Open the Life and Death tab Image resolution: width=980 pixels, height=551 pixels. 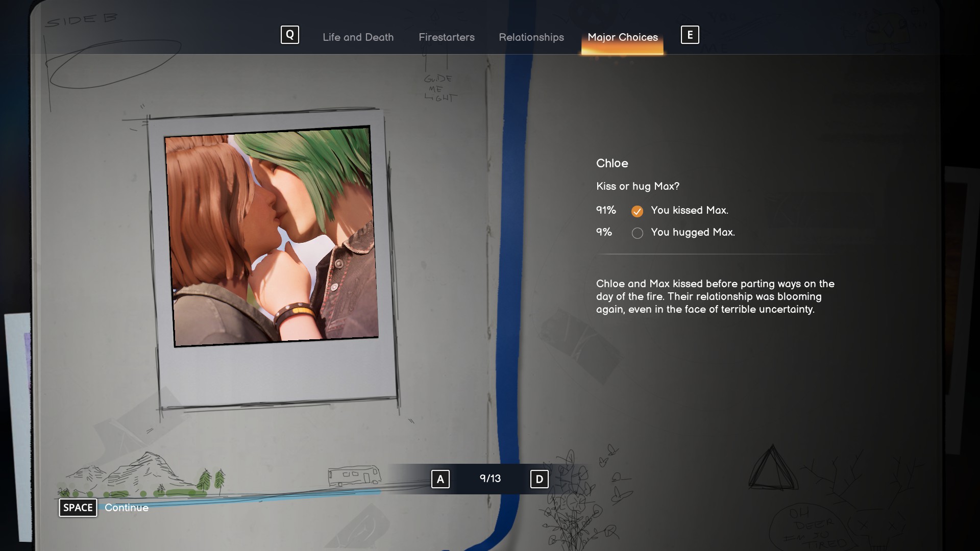[x=358, y=37]
